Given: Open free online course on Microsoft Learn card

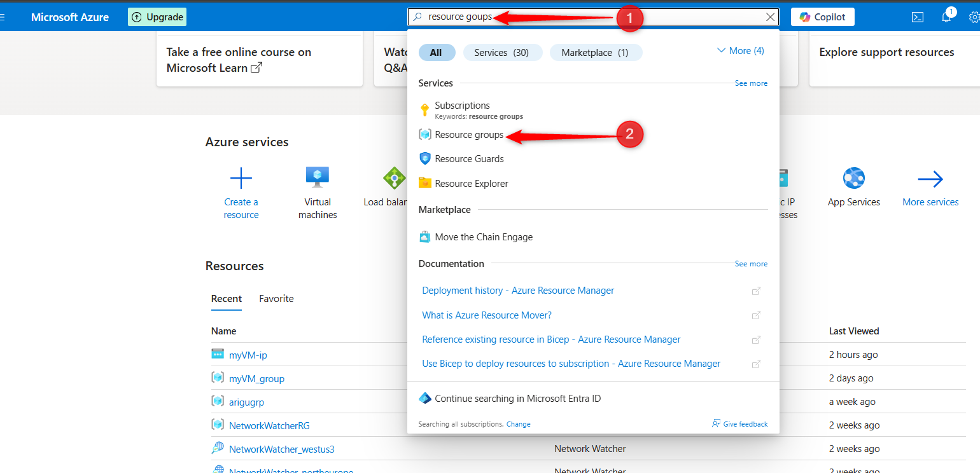Looking at the screenshot, I should tap(260, 60).
